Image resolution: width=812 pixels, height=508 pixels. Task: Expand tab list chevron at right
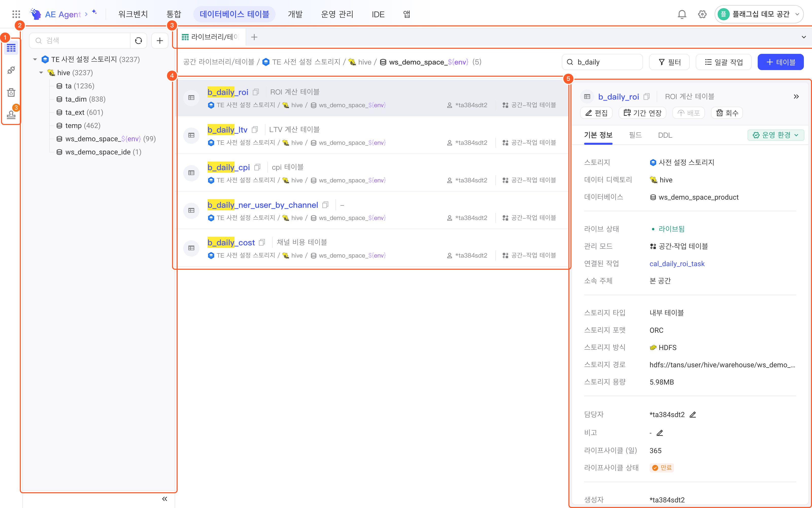[x=804, y=37]
